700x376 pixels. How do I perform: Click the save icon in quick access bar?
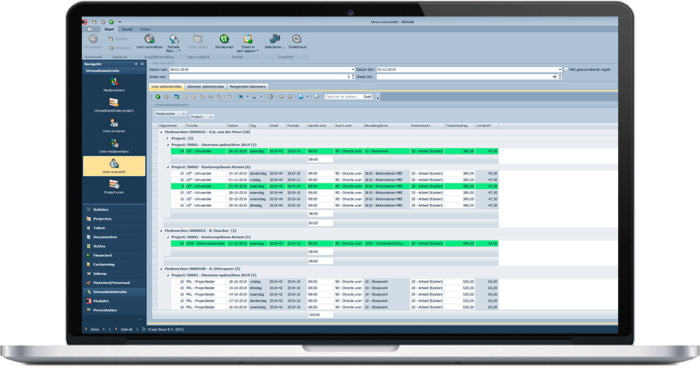94,21
